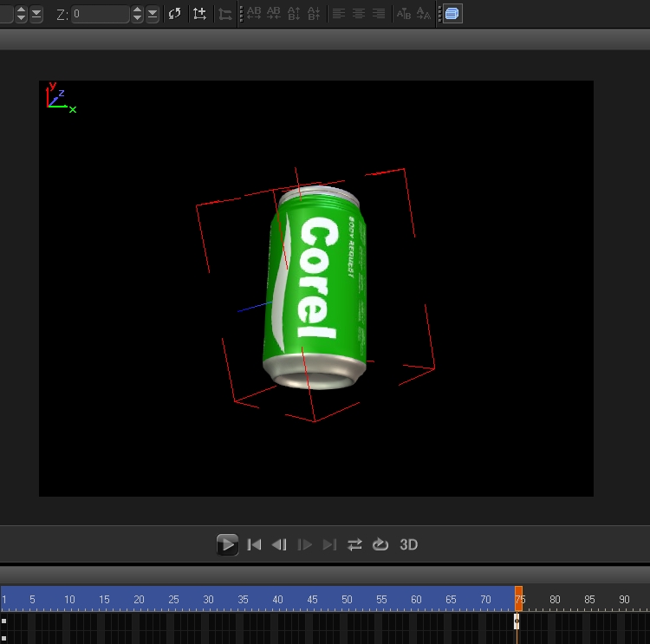Screen dimensions: 650x644
Task: Click the second text-size arrow icon
Action: (x=423, y=14)
